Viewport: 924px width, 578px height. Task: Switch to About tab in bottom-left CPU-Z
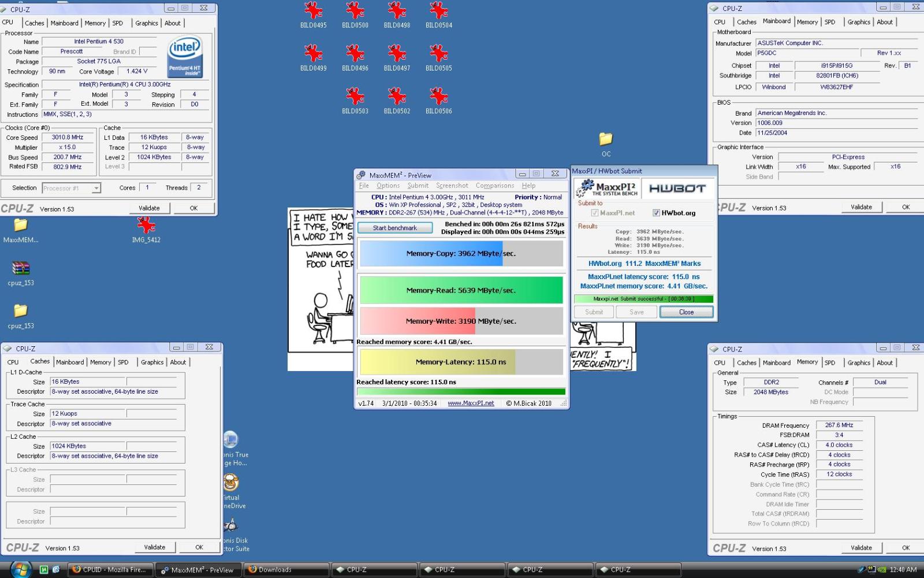pyautogui.click(x=178, y=362)
